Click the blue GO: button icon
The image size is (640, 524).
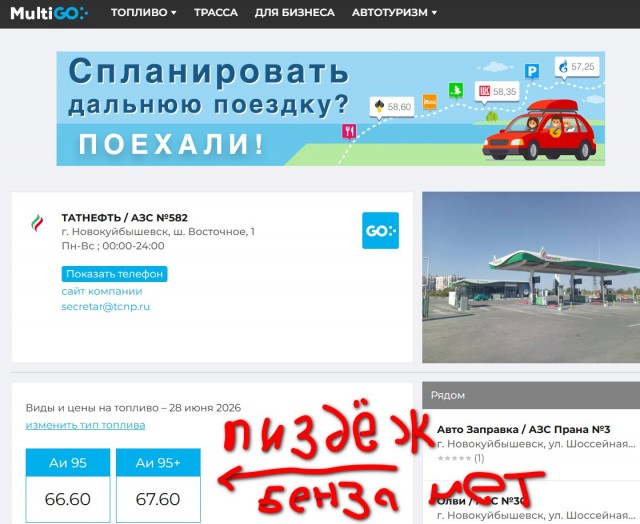[x=380, y=231]
